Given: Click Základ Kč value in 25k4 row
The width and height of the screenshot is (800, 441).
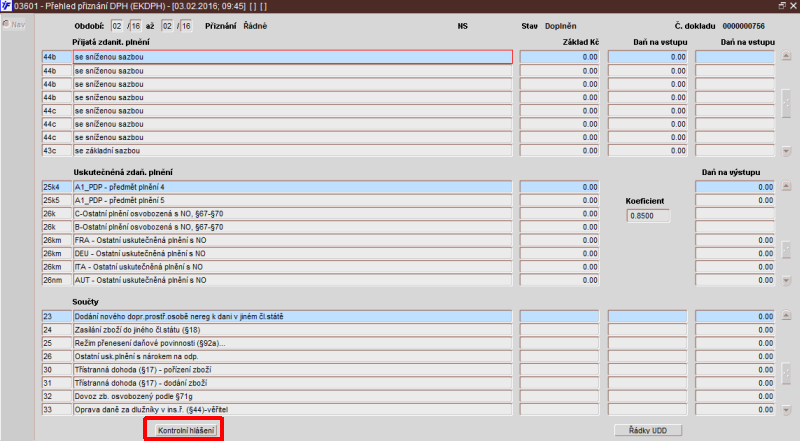Looking at the screenshot, I should pos(559,187).
